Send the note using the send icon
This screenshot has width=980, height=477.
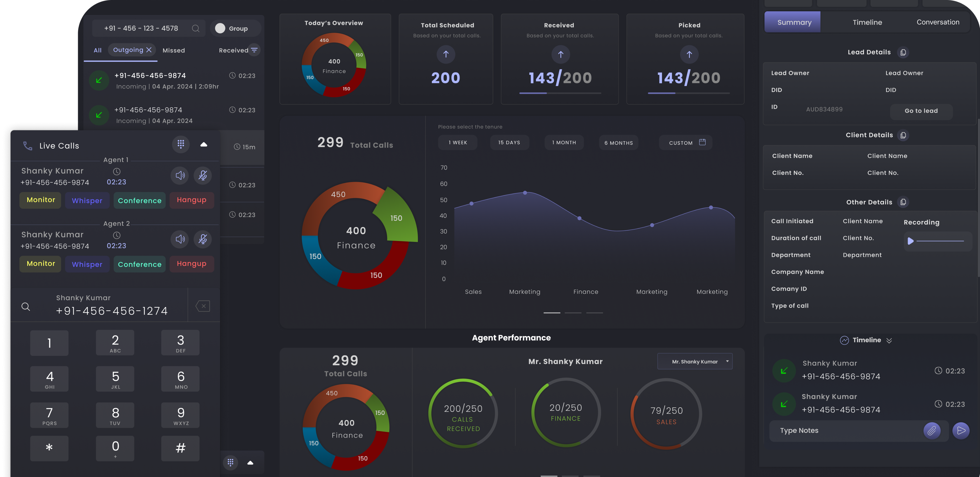[961, 431]
